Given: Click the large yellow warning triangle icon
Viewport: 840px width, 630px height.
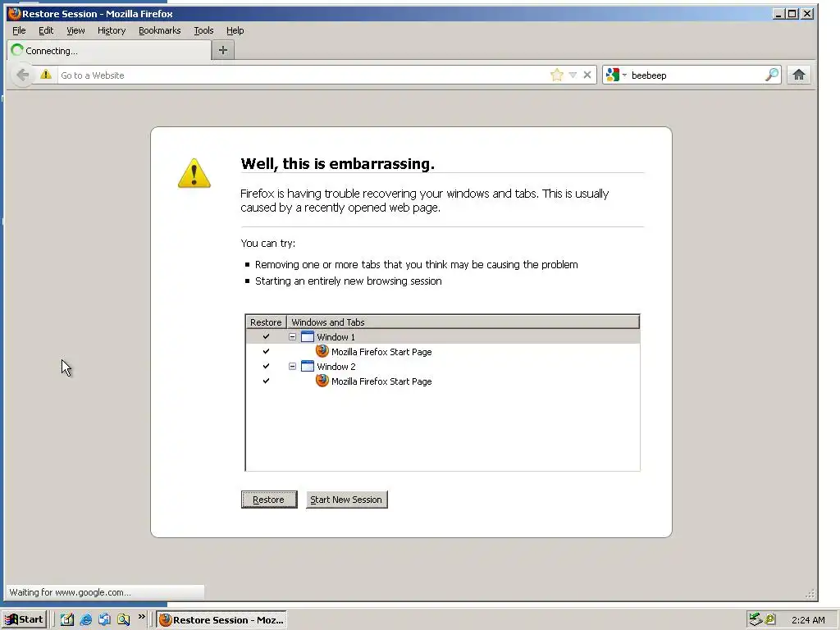Looking at the screenshot, I should pyautogui.click(x=194, y=173).
